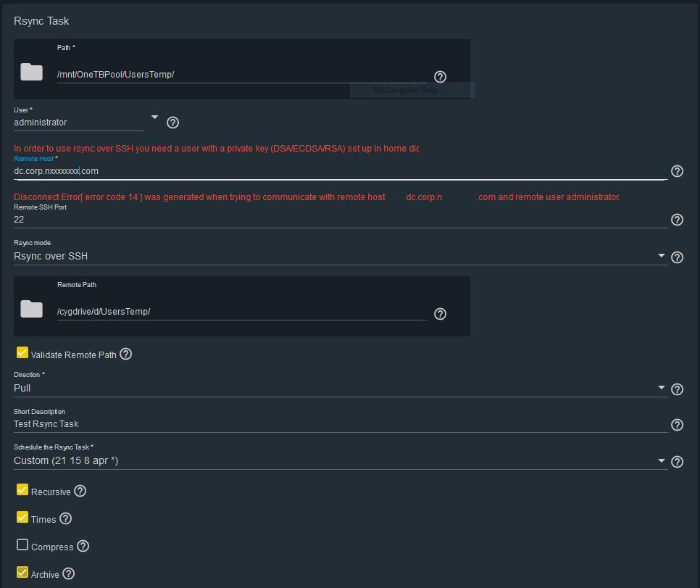Disable the Recursive checkbox
Viewport: 700px width, 588px height.
click(x=22, y=490)
